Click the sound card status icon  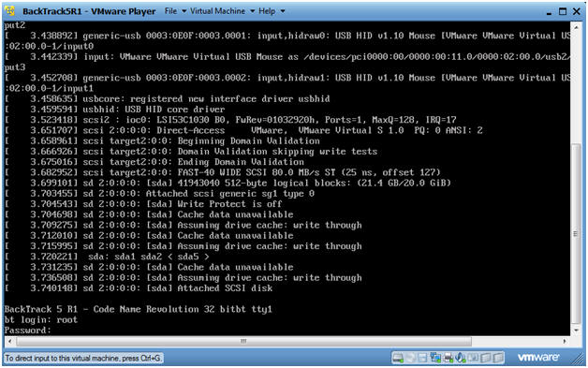pos(461,358)
